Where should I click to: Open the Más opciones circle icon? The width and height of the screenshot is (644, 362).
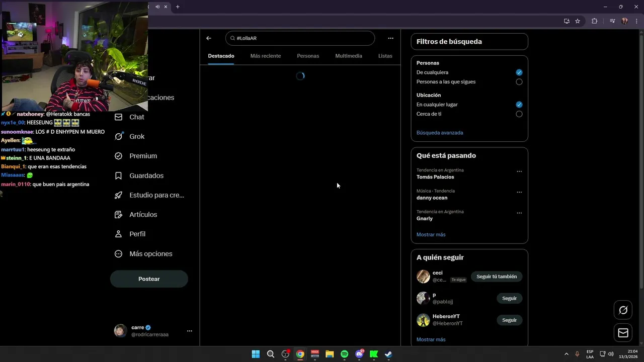tap(118, 254)
